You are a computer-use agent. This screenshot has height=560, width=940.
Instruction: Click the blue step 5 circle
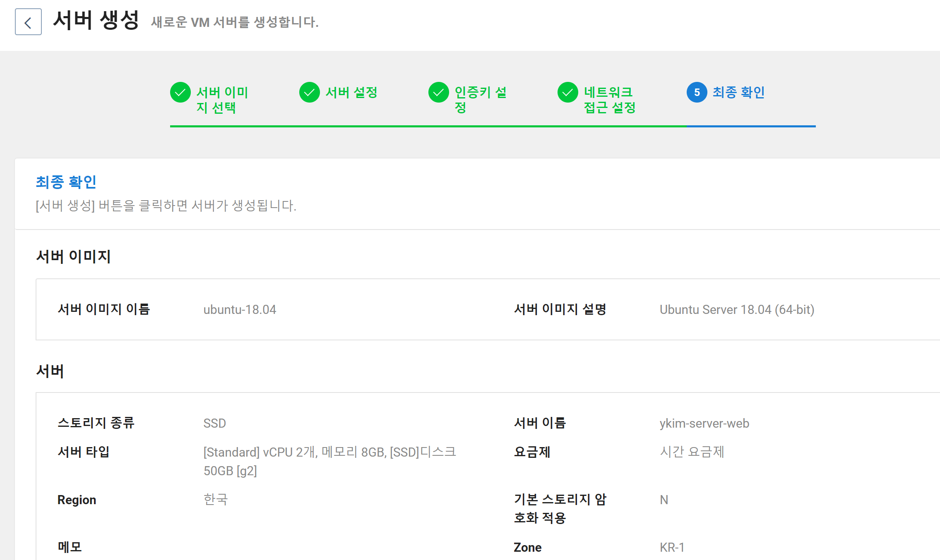point(697,92)
